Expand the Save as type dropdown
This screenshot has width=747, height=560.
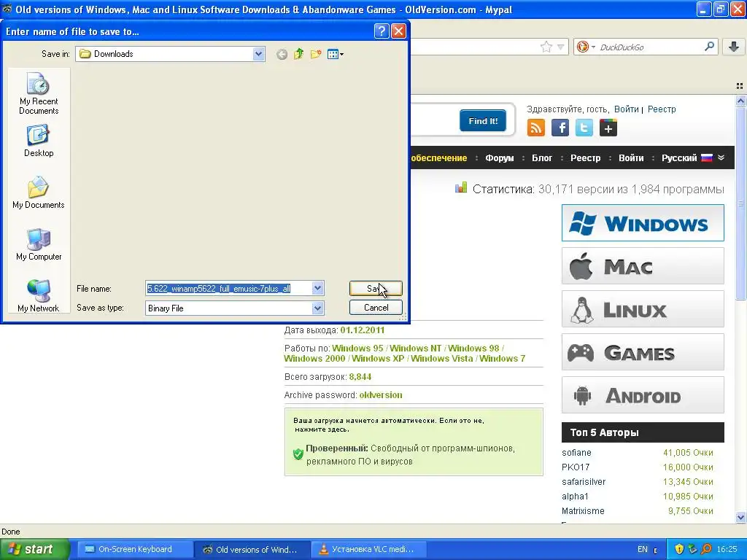coord(318,308)
